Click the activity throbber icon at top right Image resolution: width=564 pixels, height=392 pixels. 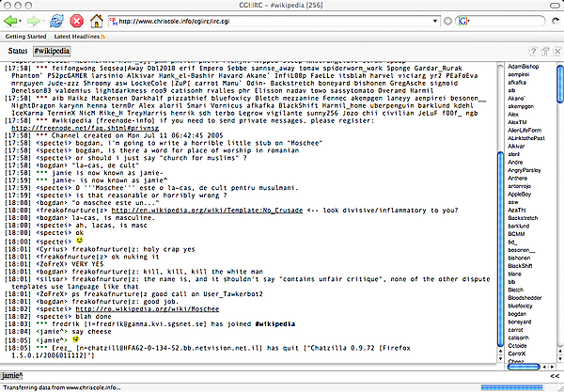pos(556,21)
